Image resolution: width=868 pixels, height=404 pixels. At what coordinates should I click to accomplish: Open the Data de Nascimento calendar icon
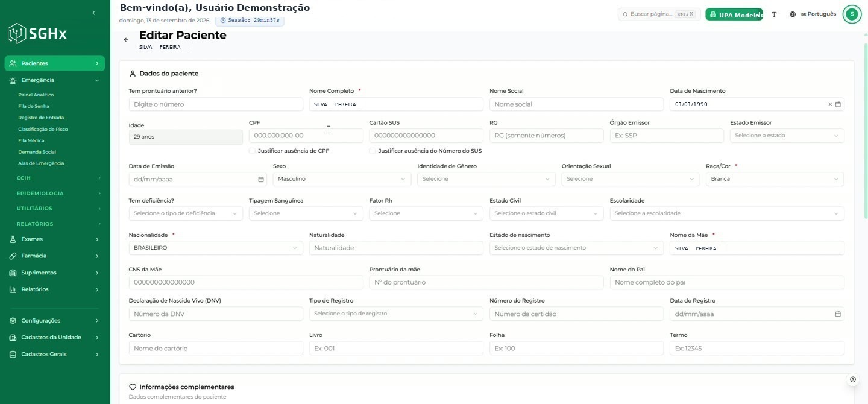[x=838, y=104]
